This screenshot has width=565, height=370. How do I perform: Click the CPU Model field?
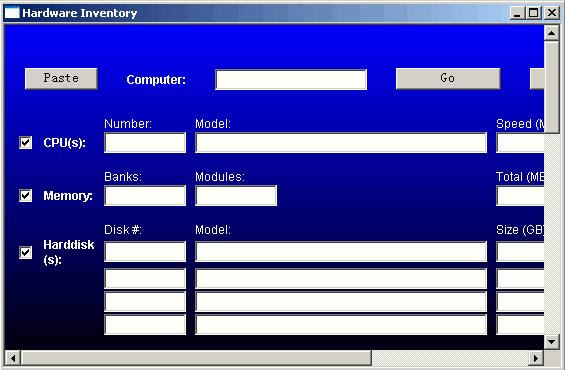(341, 143)
